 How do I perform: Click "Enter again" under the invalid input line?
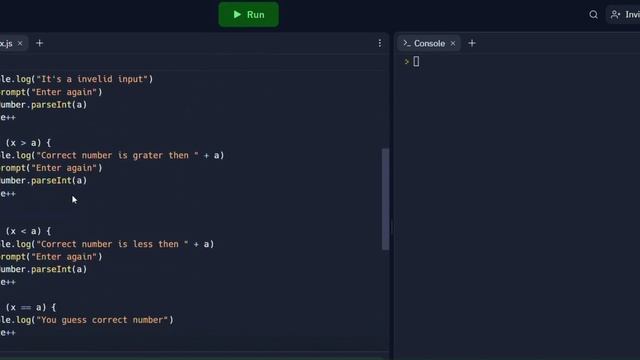tap(64, 92)
